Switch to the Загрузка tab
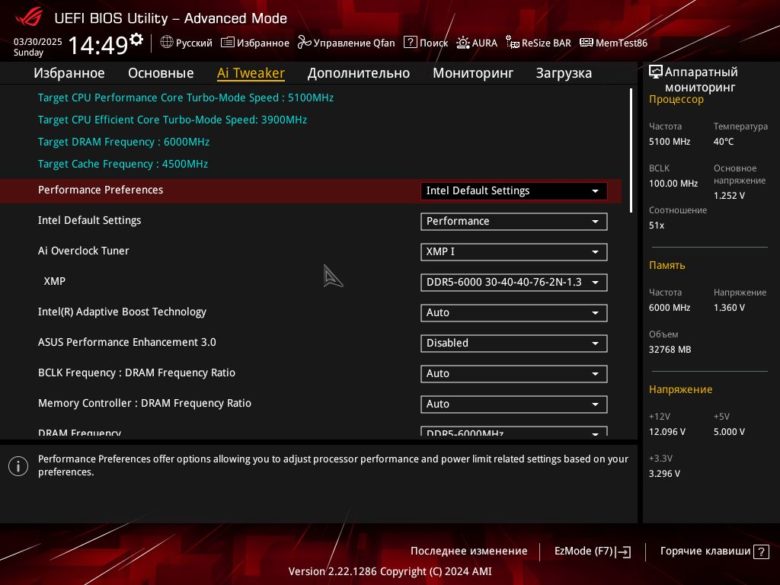Image resolution: width=780 pixels, height=585 pixels. [564, 73]
